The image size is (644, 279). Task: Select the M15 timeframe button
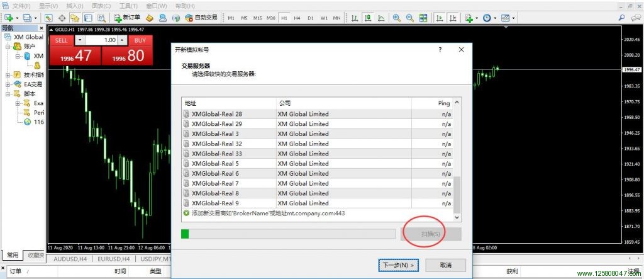click(257, 18)
